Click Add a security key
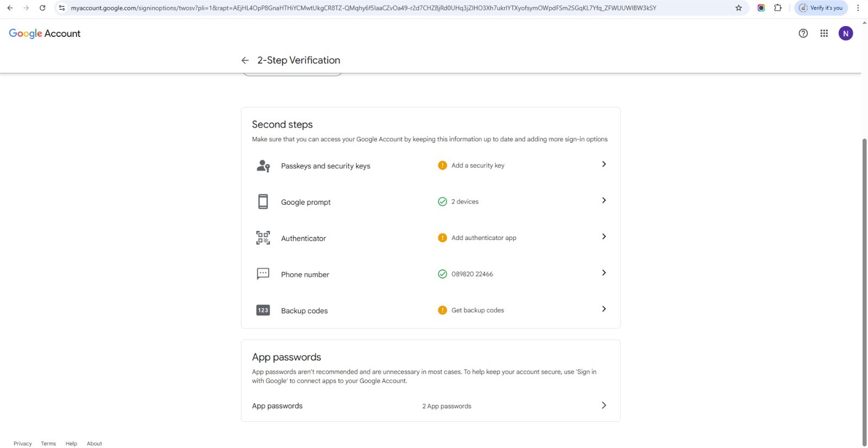 click(x=478, y=166)
